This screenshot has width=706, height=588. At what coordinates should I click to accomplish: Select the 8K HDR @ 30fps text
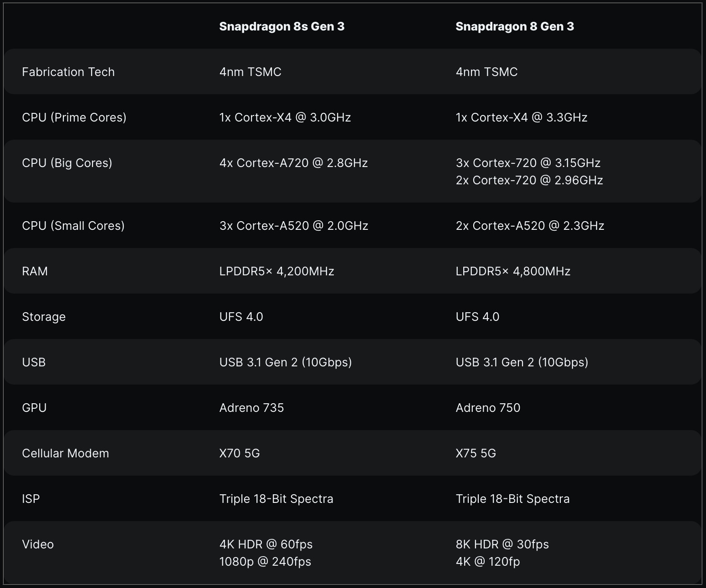pyautogui.click(x=502, y=544)
